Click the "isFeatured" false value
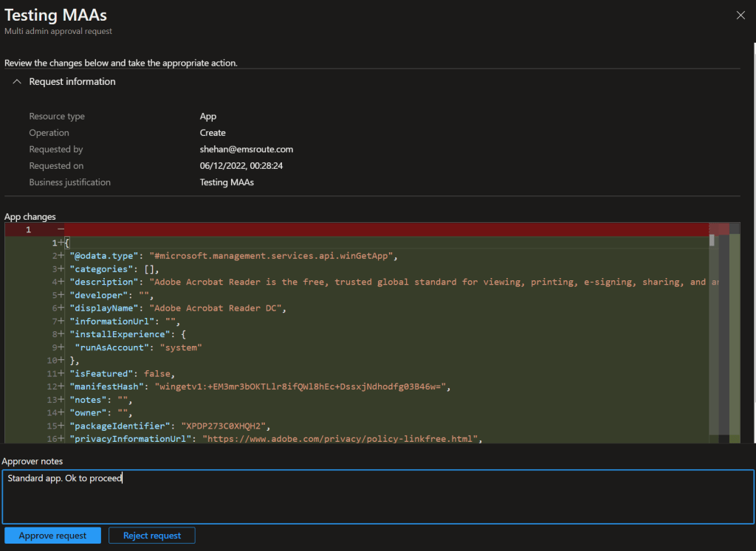This screenshot has width=756, height=551. point(159,373)
